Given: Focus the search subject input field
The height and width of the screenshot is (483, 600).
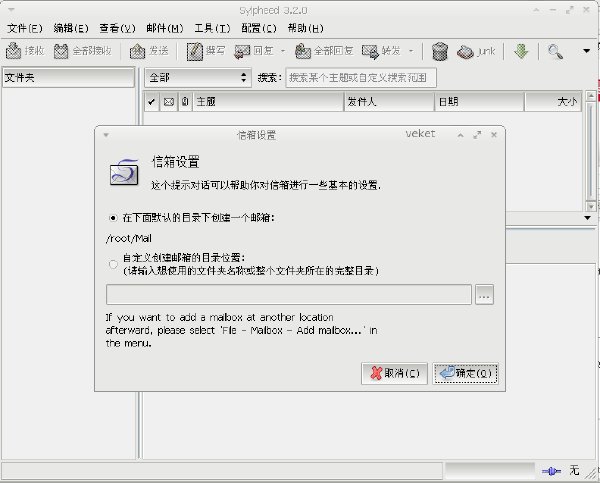Looking at the screenshot, I should [361, 78].
